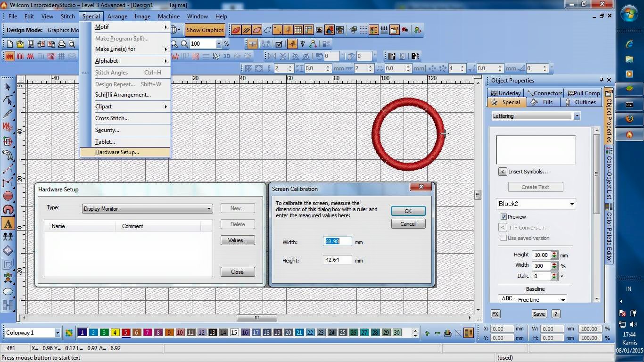The image size is (644, 362).
Task: Click the Width input field in Screen Calibration
Action: tap(337, 241)
